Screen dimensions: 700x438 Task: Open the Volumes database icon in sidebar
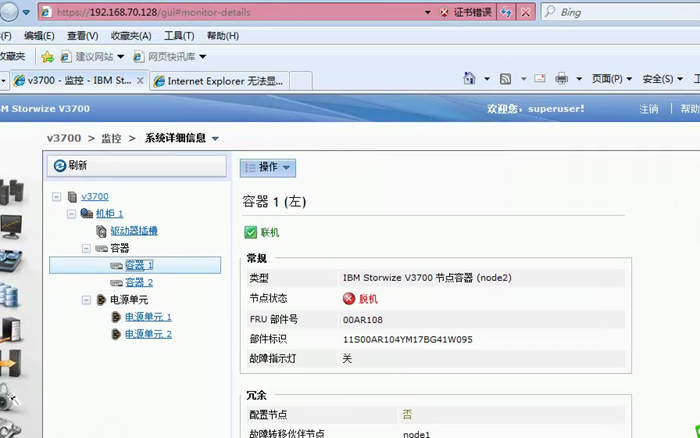(10, 295)
